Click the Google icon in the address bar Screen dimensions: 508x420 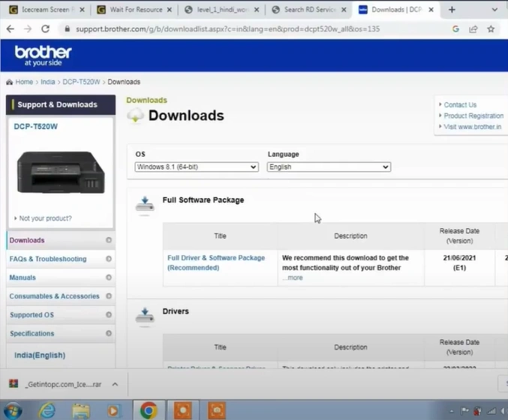pos(456,29)
